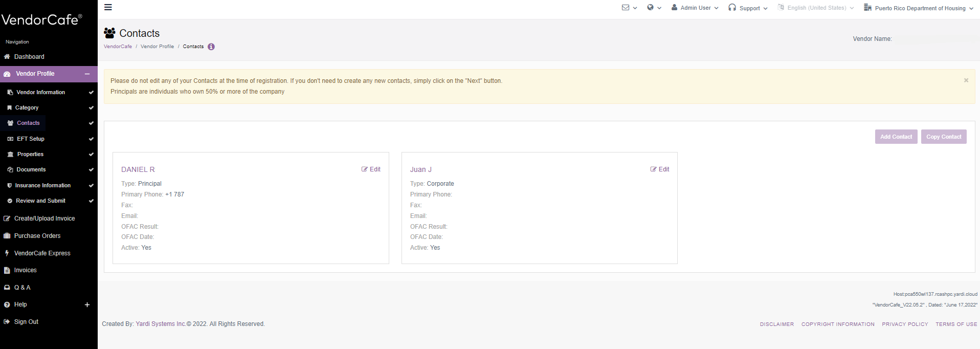980x349 pixels.
Task: Open the mail envelope icon menu
Action: (626, 8)
